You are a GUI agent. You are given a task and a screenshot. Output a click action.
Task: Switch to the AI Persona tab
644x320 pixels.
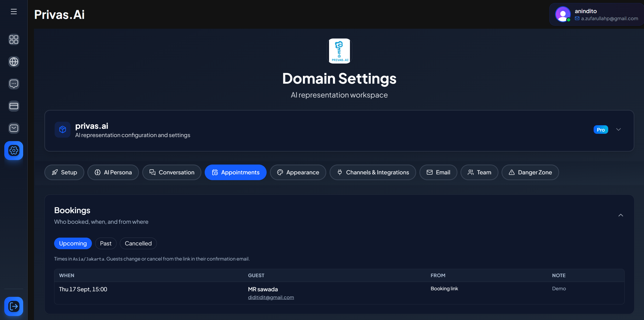(x=113, y=172)
